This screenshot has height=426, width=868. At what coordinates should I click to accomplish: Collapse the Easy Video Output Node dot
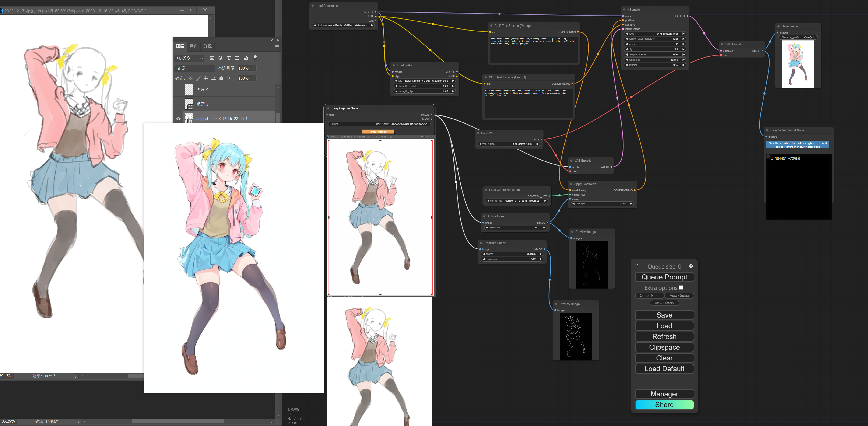tap(767, 130)
